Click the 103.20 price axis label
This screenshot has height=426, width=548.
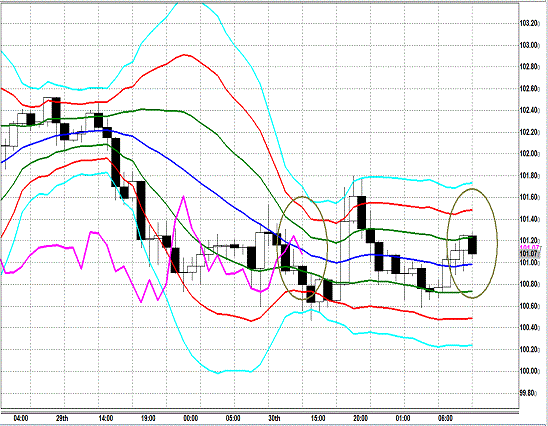click(x=530, y=23)
